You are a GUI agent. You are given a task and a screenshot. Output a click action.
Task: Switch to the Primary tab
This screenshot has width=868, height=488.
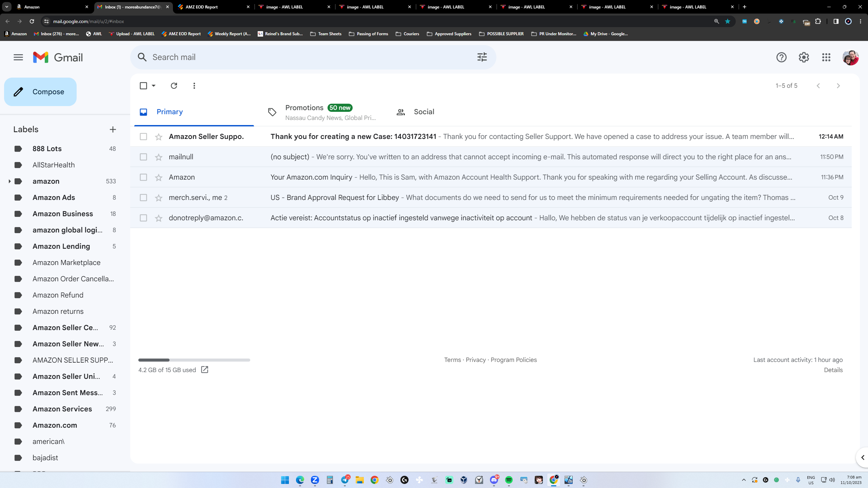coord(194,112)
